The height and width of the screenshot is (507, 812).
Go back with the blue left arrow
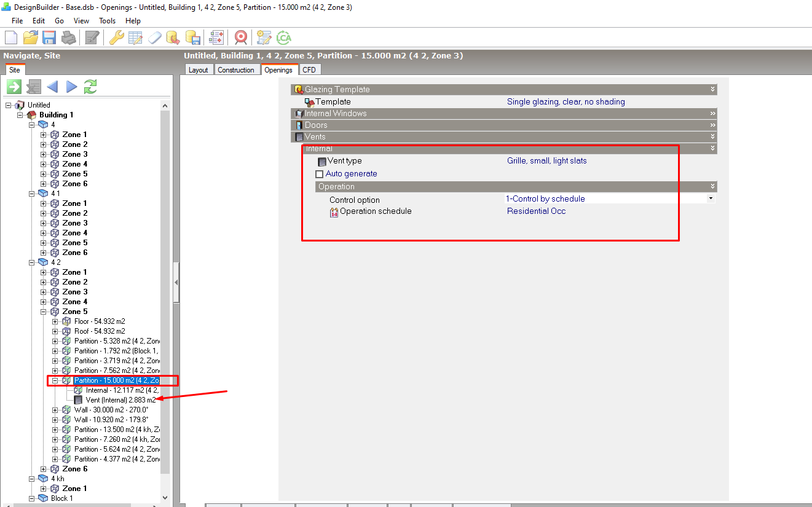coord(52,87)
